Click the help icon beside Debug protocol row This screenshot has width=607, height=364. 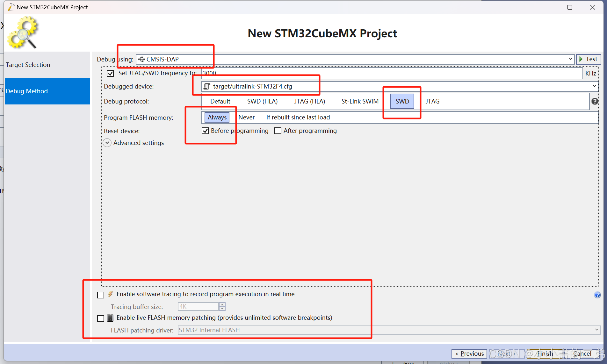tap(595, 101)
